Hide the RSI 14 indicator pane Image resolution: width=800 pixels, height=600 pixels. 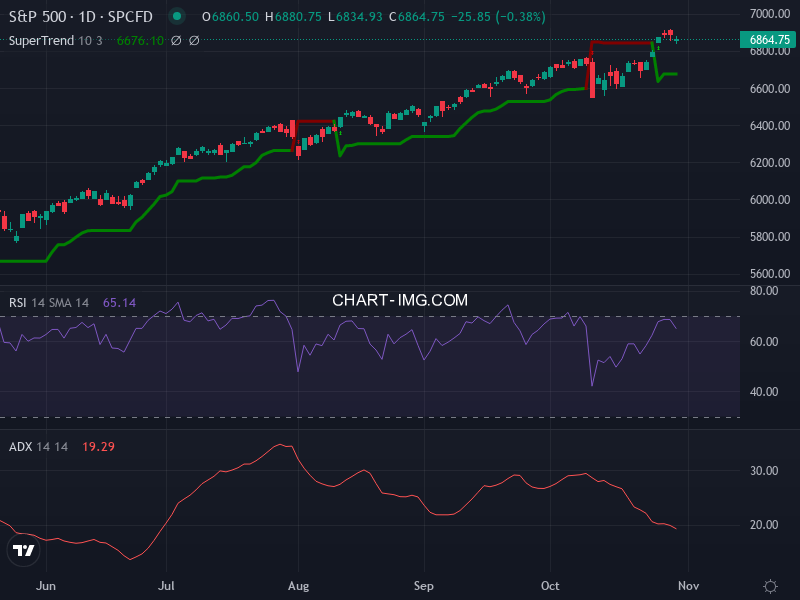point(20,302)
